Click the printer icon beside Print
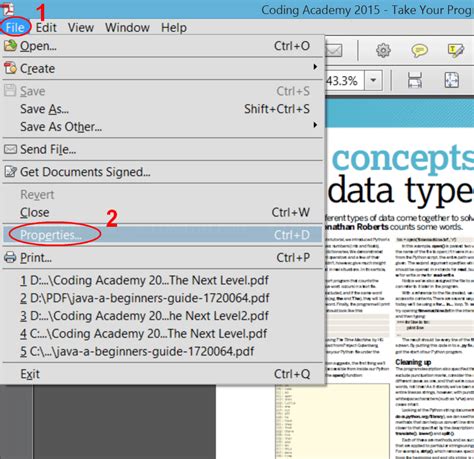Viewport: 474px width, 459px height. tap(10, 257)
